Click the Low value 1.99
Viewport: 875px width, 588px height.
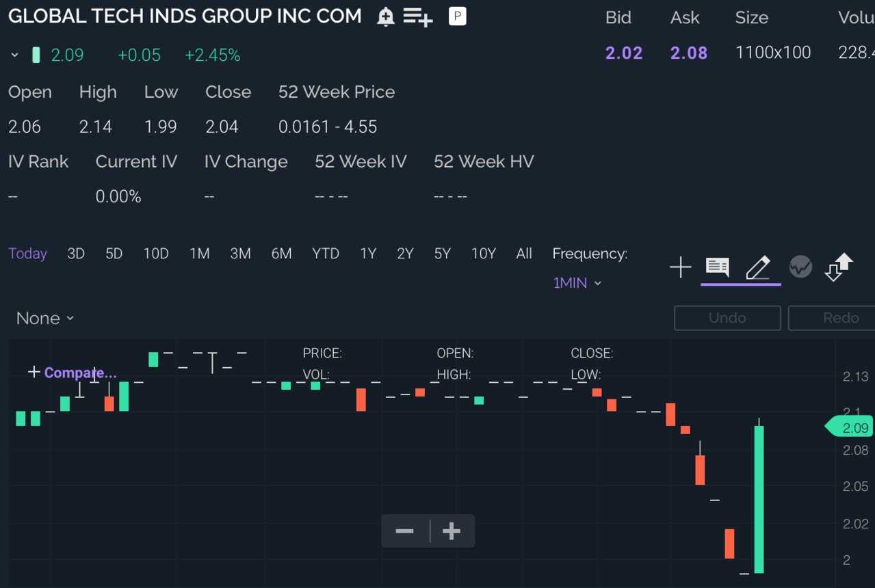[x=161, y=127]
